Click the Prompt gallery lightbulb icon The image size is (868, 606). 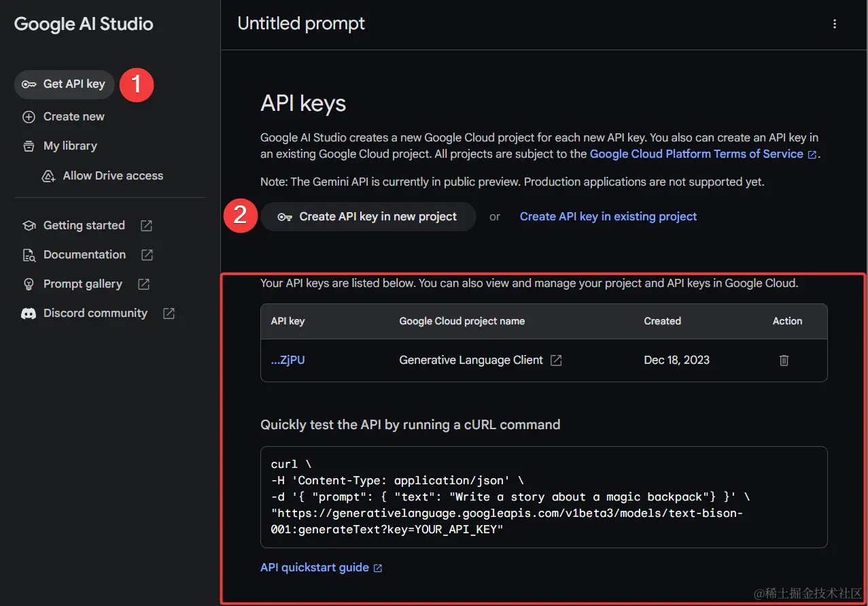[29, 284]
